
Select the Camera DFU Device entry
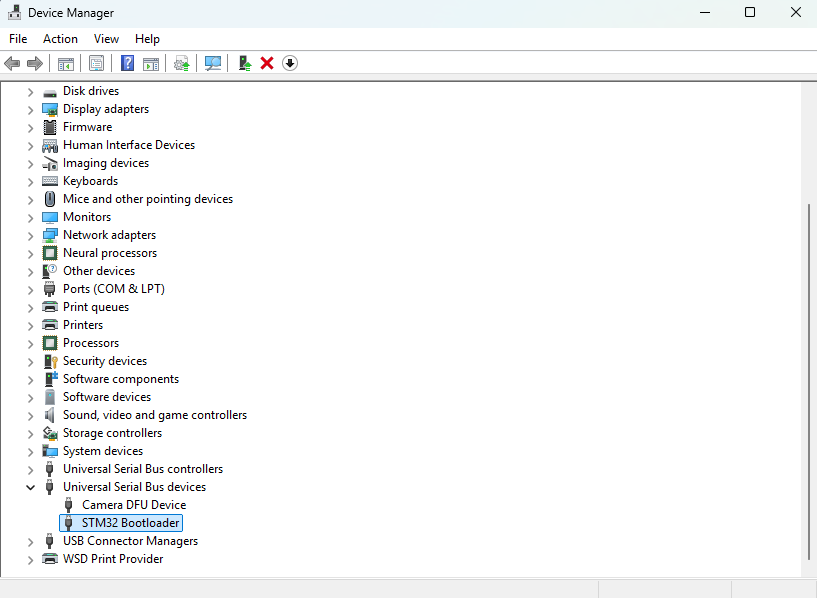tap(134, 505)
